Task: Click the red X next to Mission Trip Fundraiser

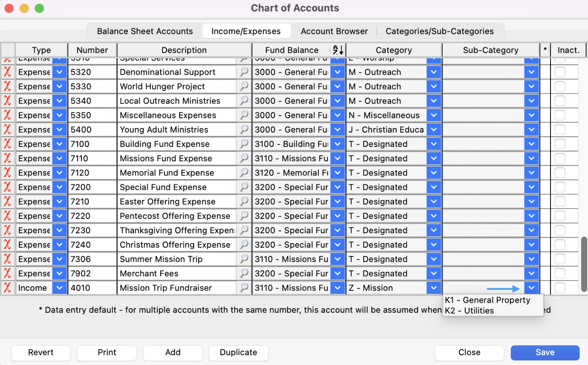Action: [x=7, y=288]
